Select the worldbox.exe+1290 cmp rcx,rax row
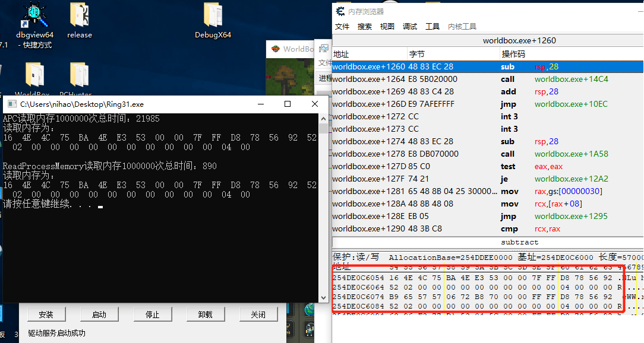This screenshot has height=343, width=644. [488, 229]
